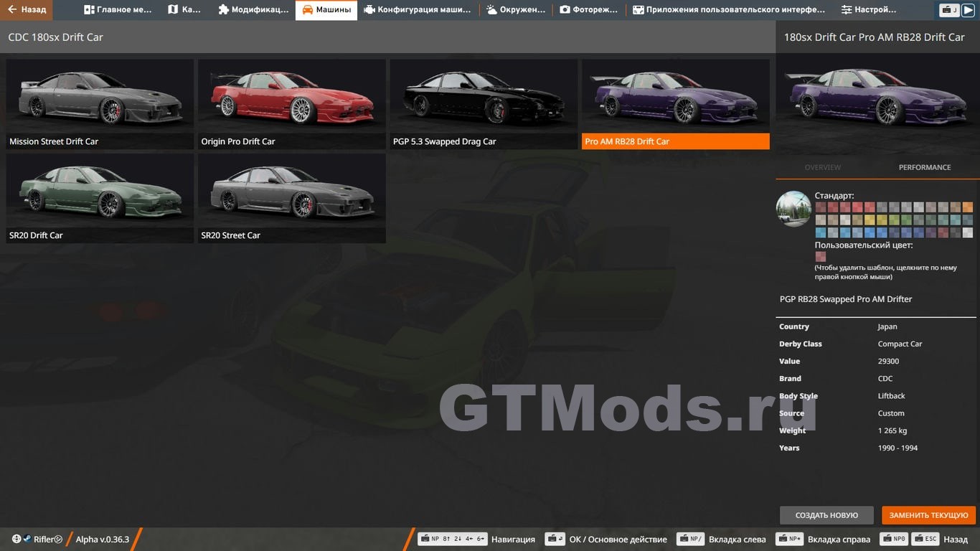Switch to the Окружение weather tab
The height and width of the screenshot is (551, 980).
[515, 10]
